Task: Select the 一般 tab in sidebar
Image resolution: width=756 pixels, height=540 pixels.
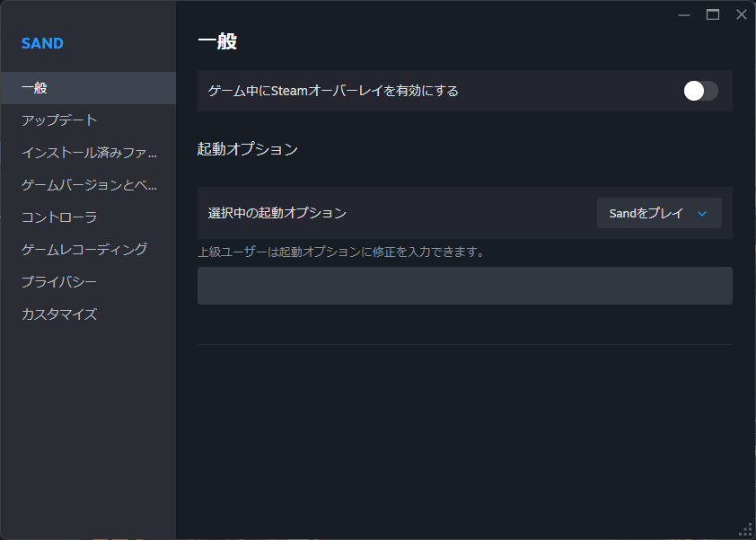Action: click(x=88, y=88)
